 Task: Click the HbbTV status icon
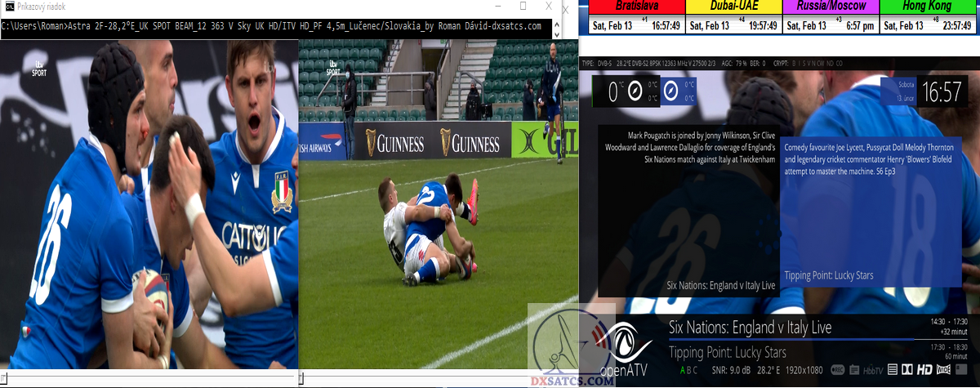coord(873,371)
